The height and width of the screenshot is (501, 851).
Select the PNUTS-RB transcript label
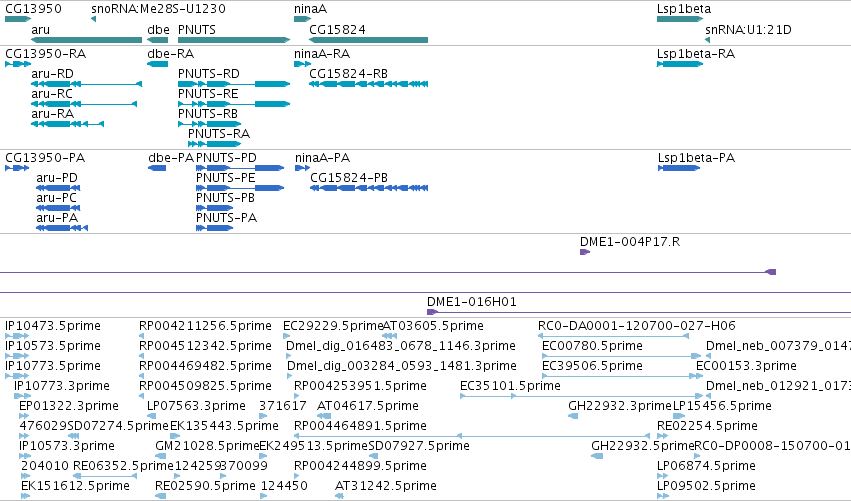pyautogui.click(x=208, y=113)
